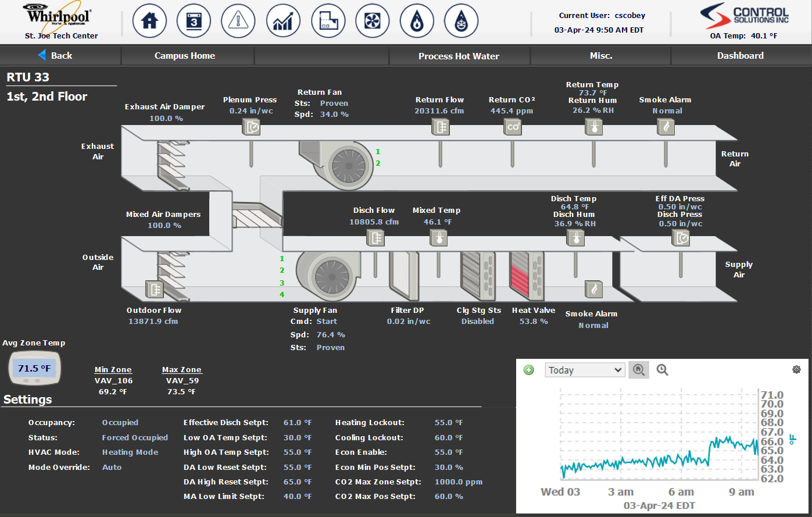Open the Misc. tab
Screen dimensions: 812x517
click(x=601, y=56)
